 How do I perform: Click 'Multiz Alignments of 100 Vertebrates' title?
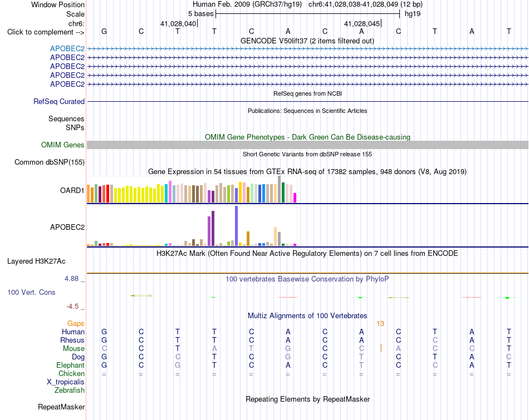pyautogui.click(x=307, y=316)
